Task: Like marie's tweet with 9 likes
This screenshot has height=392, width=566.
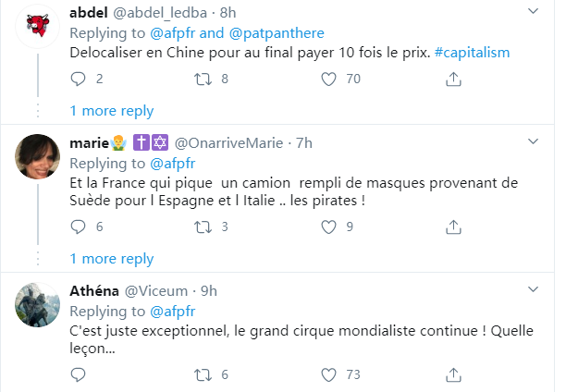Action: tap(328, 227)
